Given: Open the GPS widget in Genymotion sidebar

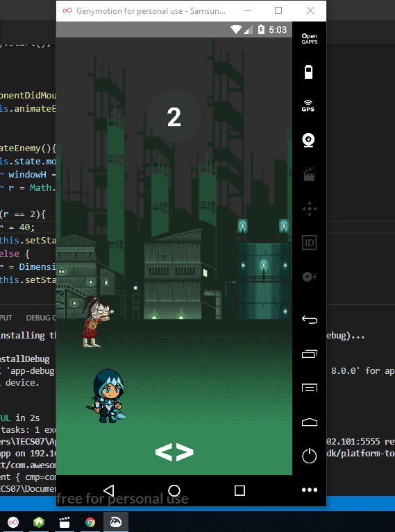Looking at the screenshot, I should [x=308, y=106].
